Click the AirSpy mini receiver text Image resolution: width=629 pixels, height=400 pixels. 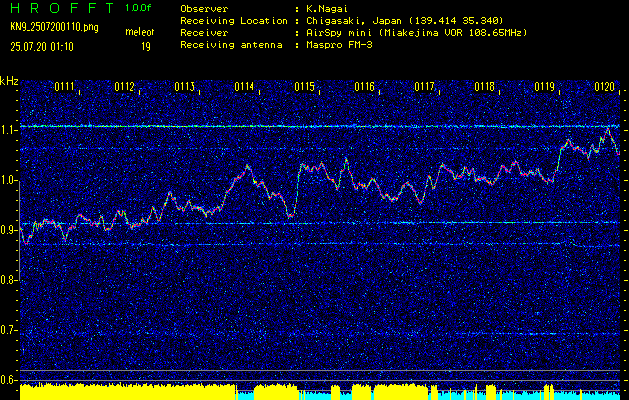pyautogui.click(x=416, y=33)
